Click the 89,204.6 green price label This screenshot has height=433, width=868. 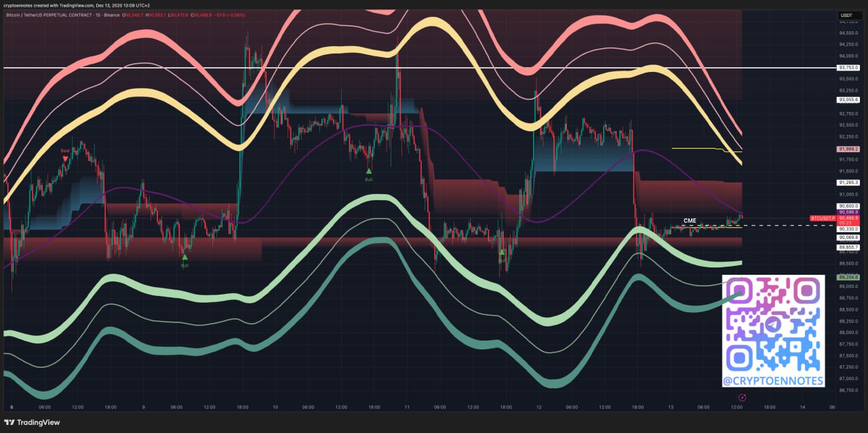pos(848,277)
